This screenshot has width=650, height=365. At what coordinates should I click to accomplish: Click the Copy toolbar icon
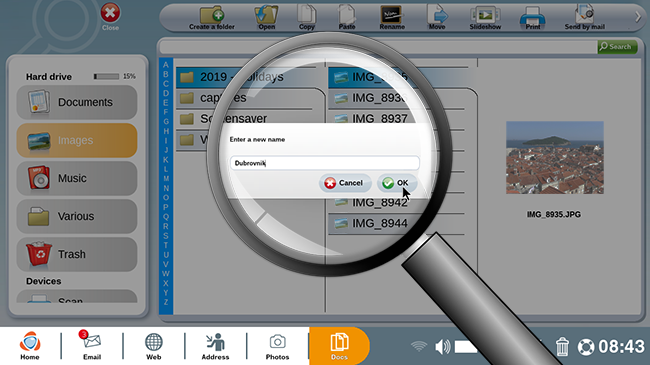click(x=307, y=18)
